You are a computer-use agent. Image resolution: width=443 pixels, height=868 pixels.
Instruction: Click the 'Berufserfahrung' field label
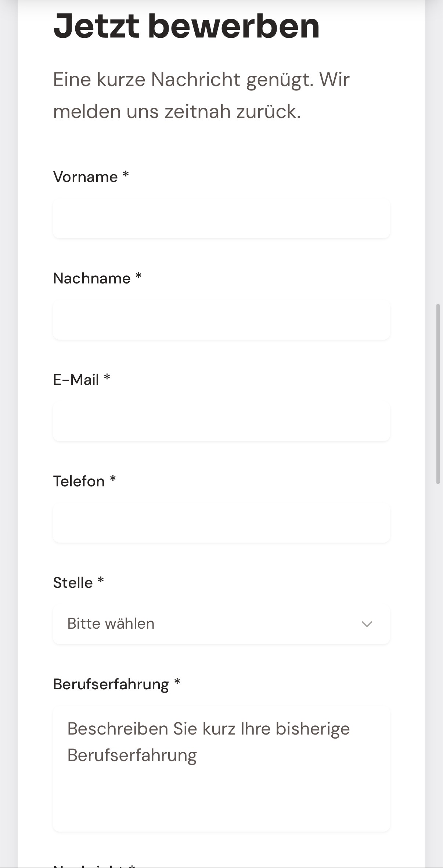click(x=111, y=684)
